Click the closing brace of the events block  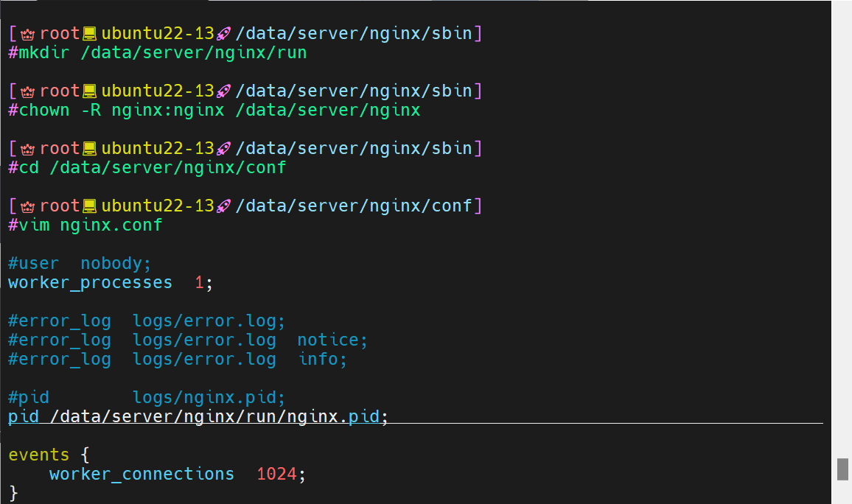(13, 493)
